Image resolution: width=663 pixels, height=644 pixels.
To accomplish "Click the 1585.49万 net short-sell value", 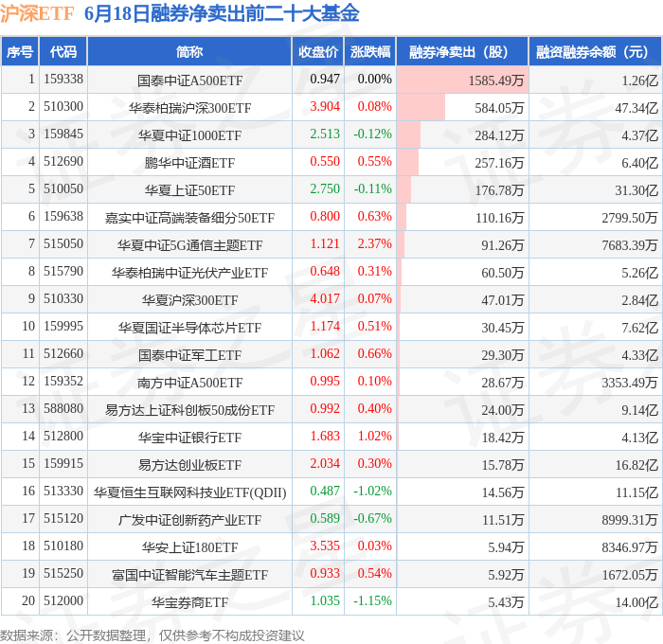I will [x=496, y=80].
